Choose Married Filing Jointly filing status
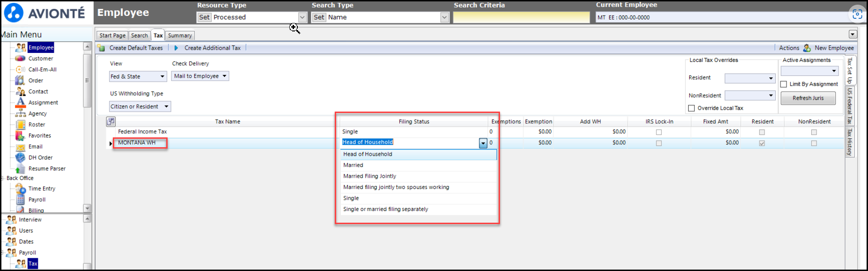Screen dimensions: 868x271 [418, 176]
